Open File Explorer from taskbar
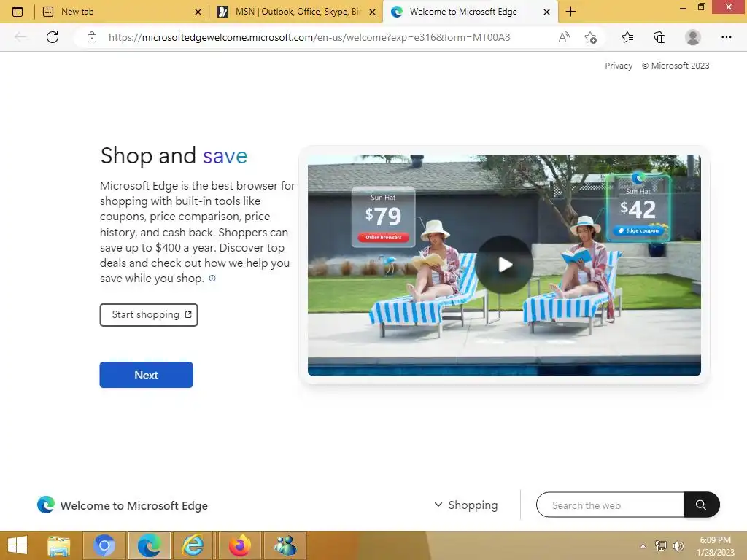Viewport: 747px width, 560px height. [59, 545]
